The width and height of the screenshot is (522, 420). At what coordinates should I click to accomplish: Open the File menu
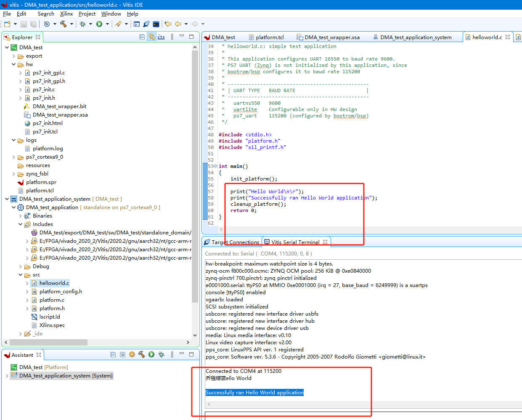[x=7, y=14]
